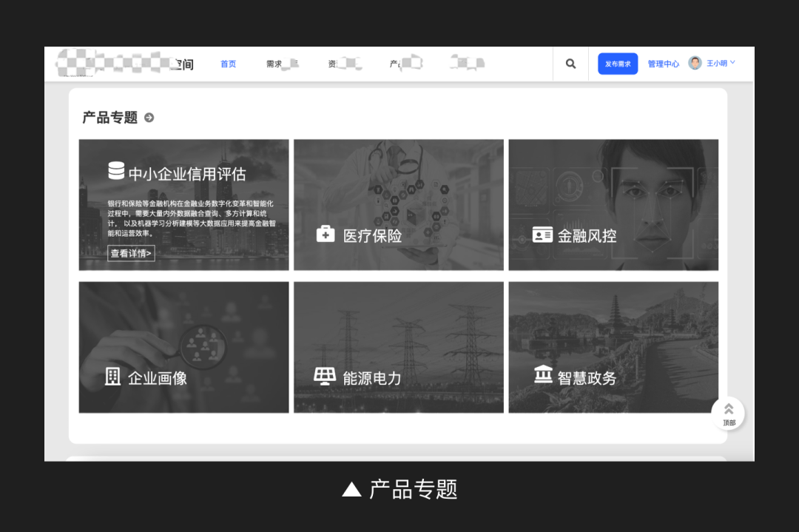Viewport: 799px width, 532px height.
Task: Click the solar panel icon for 能源电力
Action: click(324, 376)
